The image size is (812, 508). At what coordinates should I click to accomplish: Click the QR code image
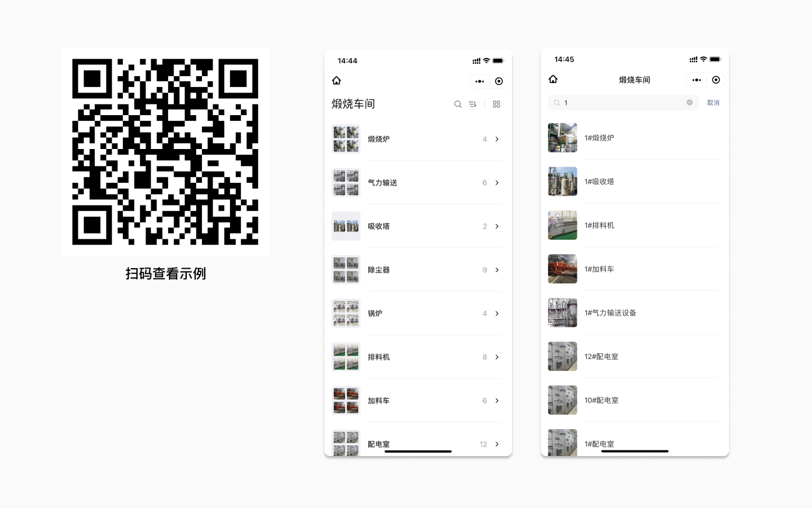[165, 152]
